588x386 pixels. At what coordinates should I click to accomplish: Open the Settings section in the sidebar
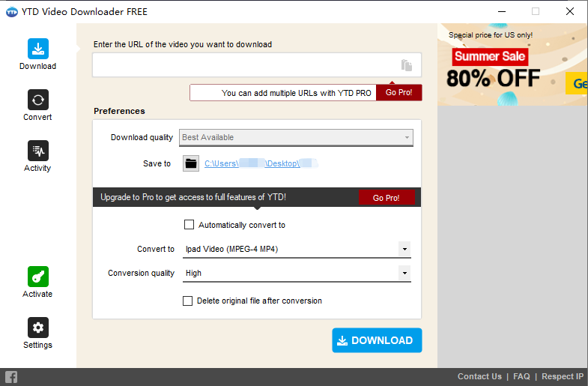pos(38,333)
